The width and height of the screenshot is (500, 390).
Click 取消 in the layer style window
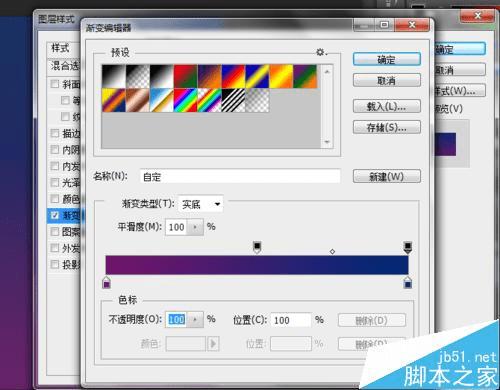tap(460, 70)
